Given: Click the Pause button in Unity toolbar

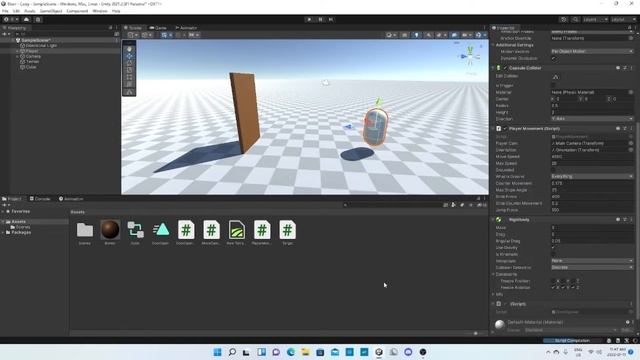Looking at the screenshot, I should click(x=320, y=19).
